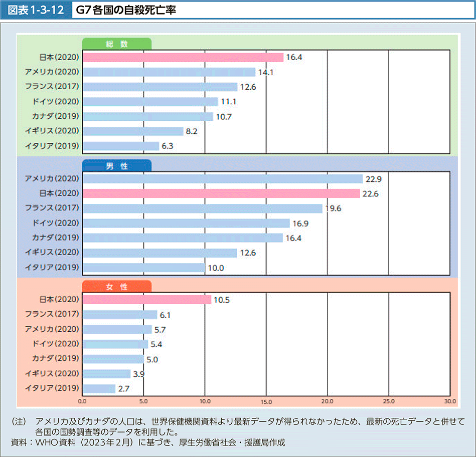Click the 総数 green section header
476x457 pixels.
(116, 44)
